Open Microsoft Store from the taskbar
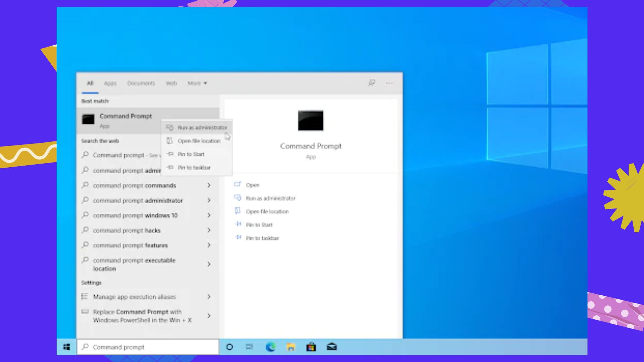The height and width of the screenshot is (362, 644). (x=311, y=347)
